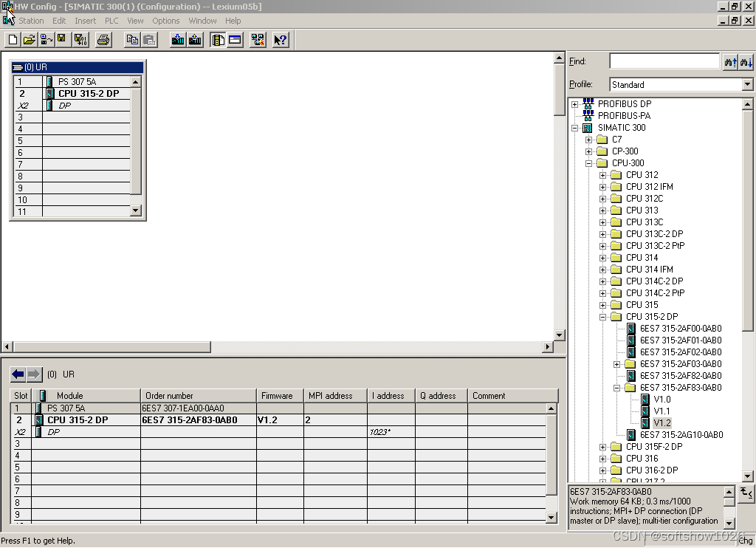Screen dimensions: 756x548
Task: Click Save and Compile toolbar icon
Action: pos(80,40)
